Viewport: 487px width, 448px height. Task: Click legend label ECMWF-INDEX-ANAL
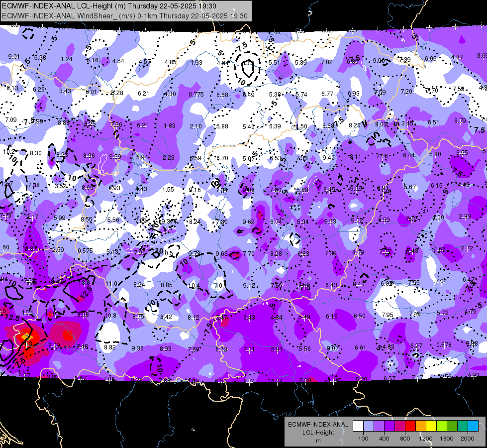click(x=318, y=425)
